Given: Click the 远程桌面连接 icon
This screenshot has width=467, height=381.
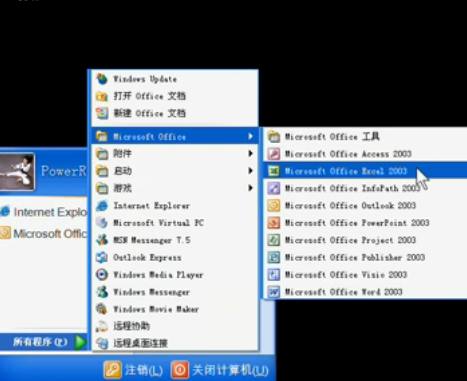Looking at the screenshot, I should (102, 343).
